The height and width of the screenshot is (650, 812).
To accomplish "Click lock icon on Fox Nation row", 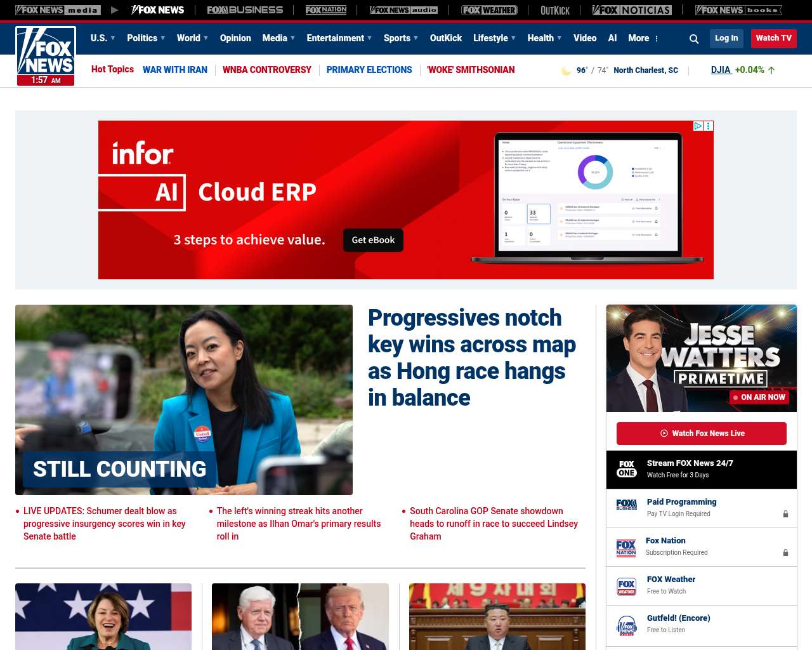I will coord(785,553).
